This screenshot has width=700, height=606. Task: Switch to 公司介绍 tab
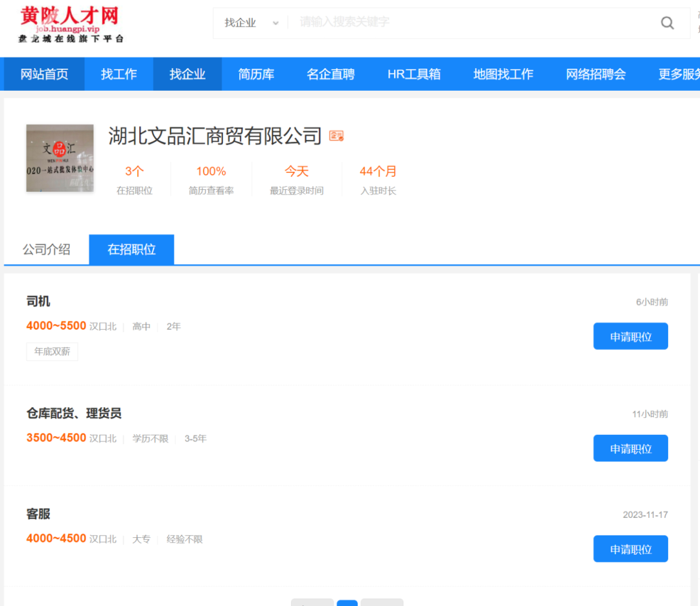point(47,250)
